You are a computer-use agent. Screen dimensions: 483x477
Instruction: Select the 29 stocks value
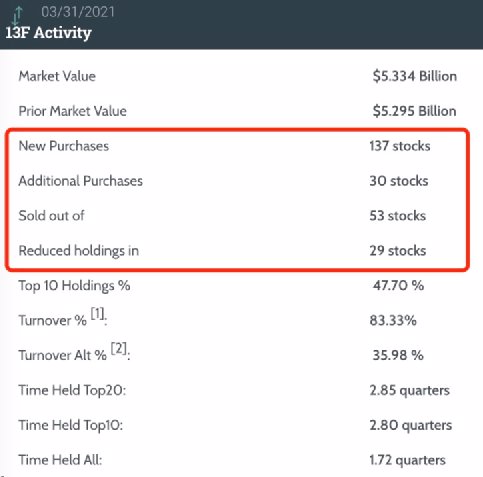pyautogui.click(x=398, y=251)
